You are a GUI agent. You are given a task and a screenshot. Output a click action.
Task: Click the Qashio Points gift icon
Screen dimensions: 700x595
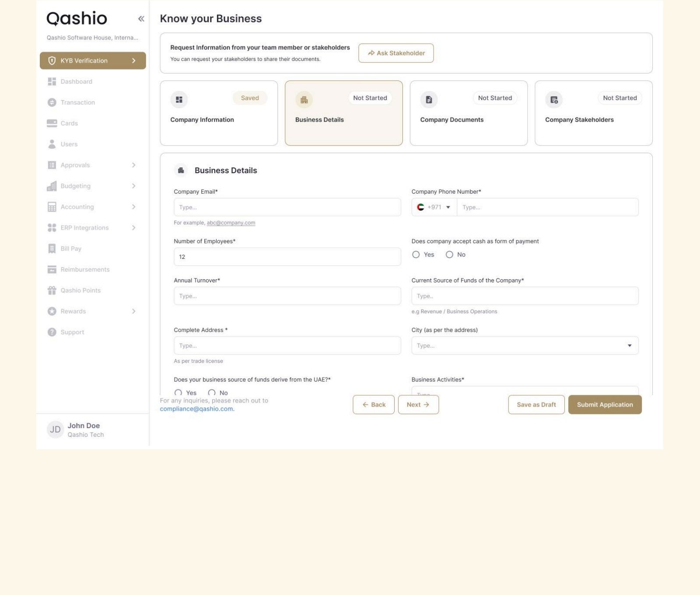pyautogui.click(x=52, y=290)
